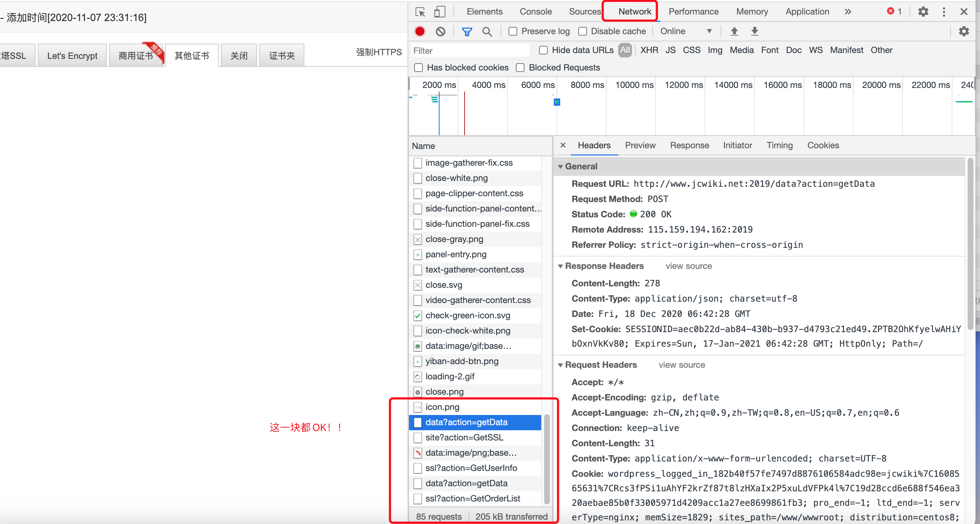
Task: Click the close.png file icon
Action: (x=417, y=392)
